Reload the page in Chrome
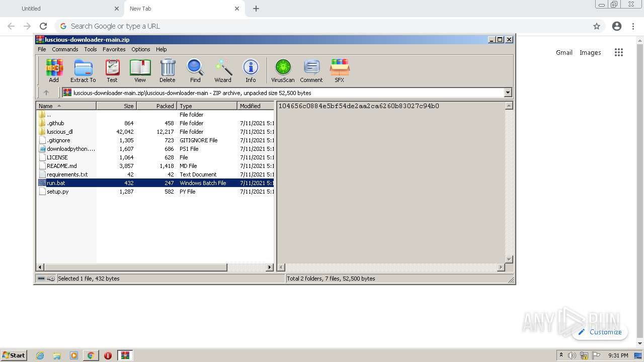This screenshot has width=644, height=362. [43, 26]
